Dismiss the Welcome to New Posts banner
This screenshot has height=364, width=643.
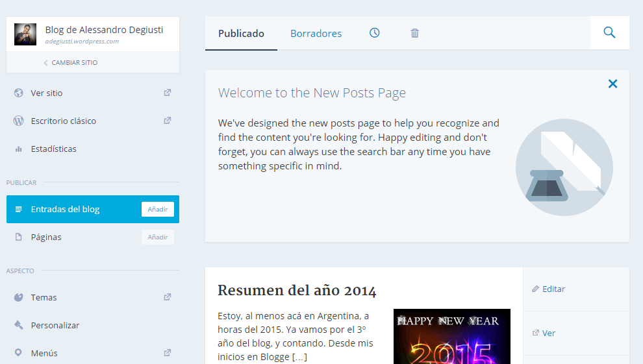pos(612,84)
